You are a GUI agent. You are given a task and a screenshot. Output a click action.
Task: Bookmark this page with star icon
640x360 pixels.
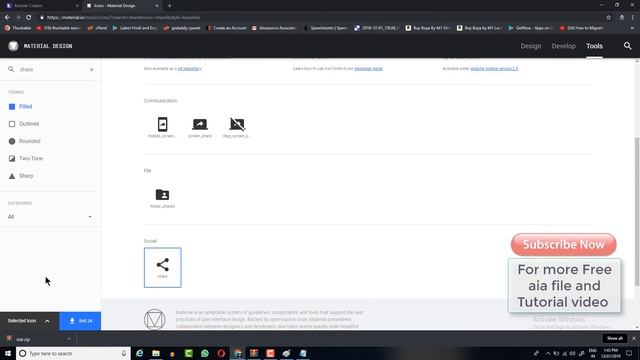coord(609,18)
